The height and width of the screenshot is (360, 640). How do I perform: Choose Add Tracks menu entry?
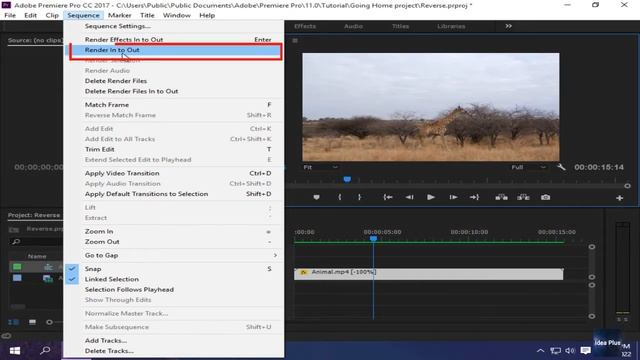point(174,340)
